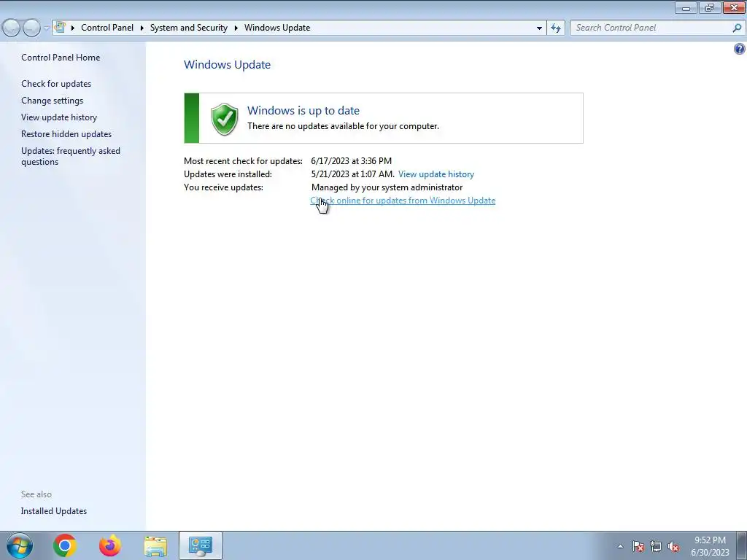Expand arrow after System and Security breadcrumb
This screenshot has width=747, height=560.
[236, 28]
